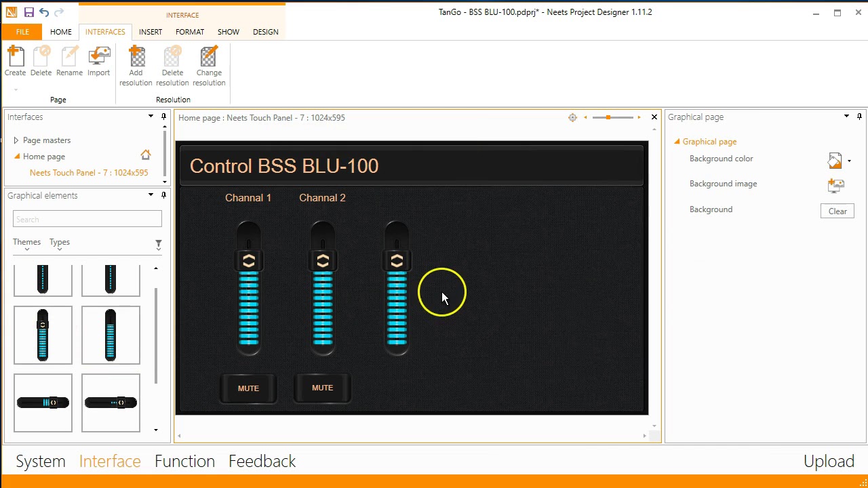868x488 pixels.
Task: Click zoom out arrow left of slider
Action: pyautogui.click(x=586, y=117)
